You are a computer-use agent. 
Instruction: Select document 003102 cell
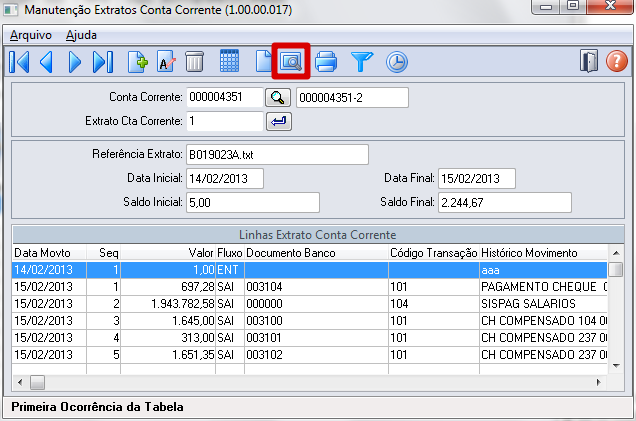click(x=316, y=355)
